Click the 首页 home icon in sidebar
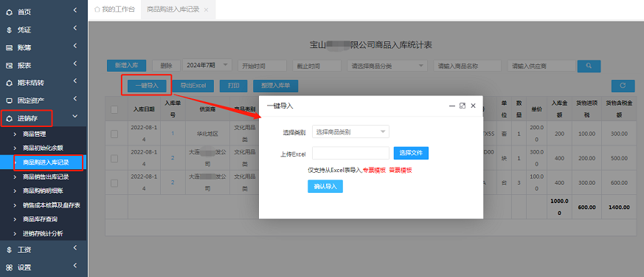 (x=9, y=13)
